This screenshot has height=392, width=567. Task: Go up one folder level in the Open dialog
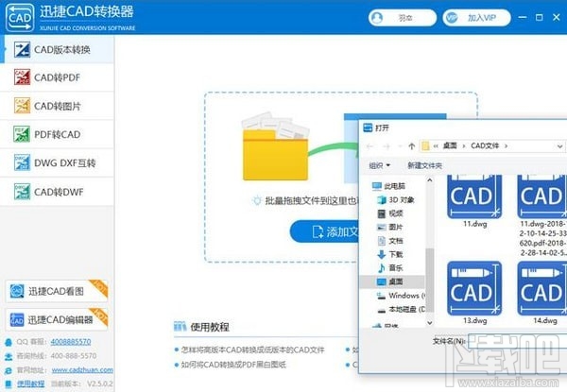click(x=411, y=146)
